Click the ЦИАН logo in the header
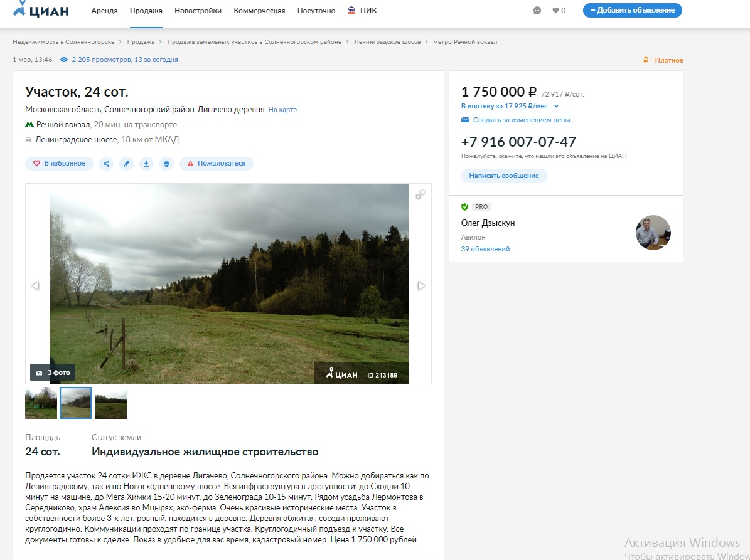The height and width of the screenshot is (560, 750). pyautogui.click(x=41, y=9)
